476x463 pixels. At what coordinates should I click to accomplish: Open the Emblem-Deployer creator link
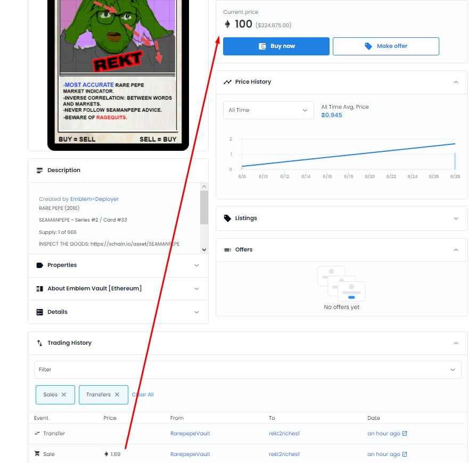click(94, 199)
